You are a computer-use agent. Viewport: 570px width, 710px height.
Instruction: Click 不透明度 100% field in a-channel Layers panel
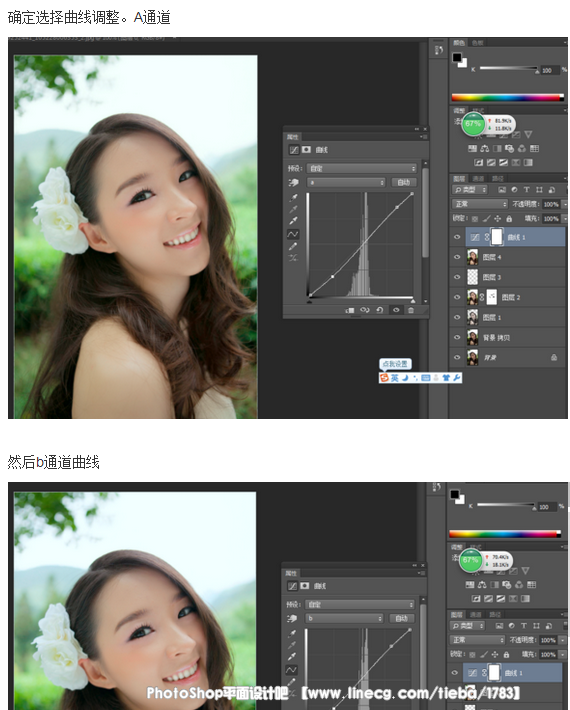point(551,204)
